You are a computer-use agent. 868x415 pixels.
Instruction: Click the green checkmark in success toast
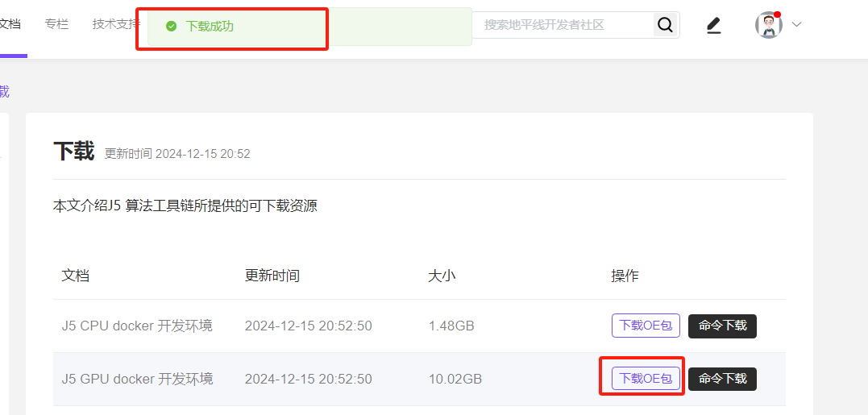(x=171, y=27)
